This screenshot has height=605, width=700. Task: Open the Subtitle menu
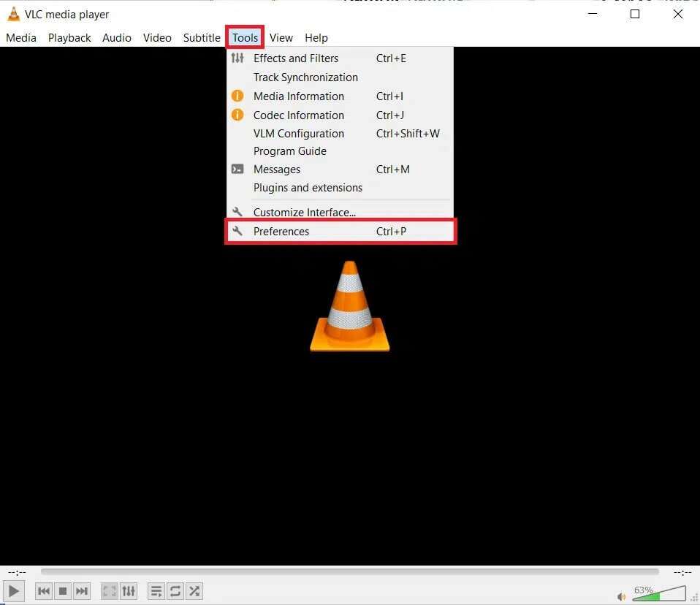pos(202,38)
